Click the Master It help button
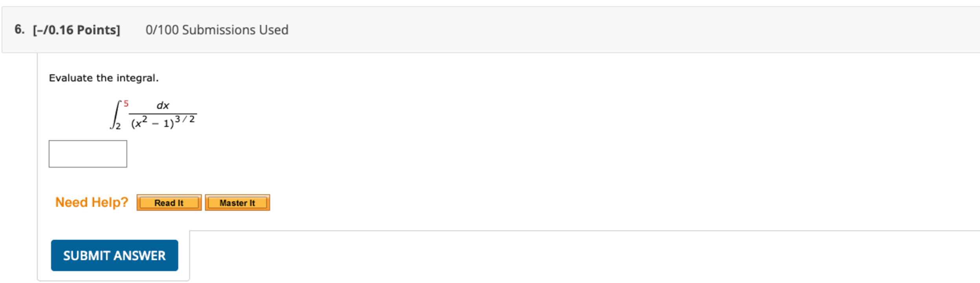Viewport: 980px width, 283px height. 237,202
